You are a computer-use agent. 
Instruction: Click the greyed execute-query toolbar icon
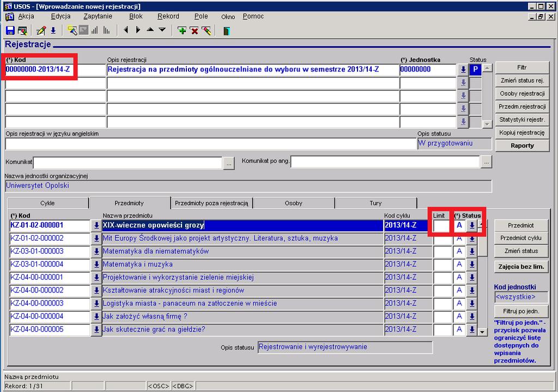point(83,30)
